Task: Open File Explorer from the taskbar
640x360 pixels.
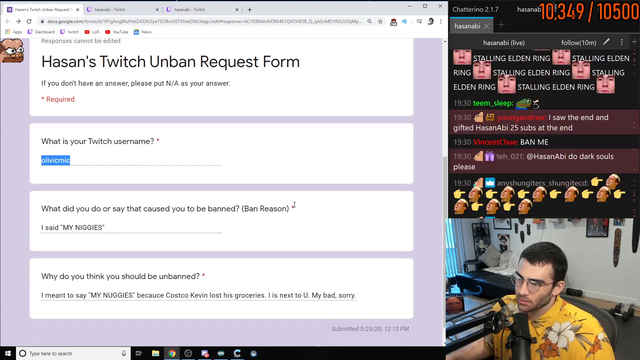Action: [x=156, y=353]
